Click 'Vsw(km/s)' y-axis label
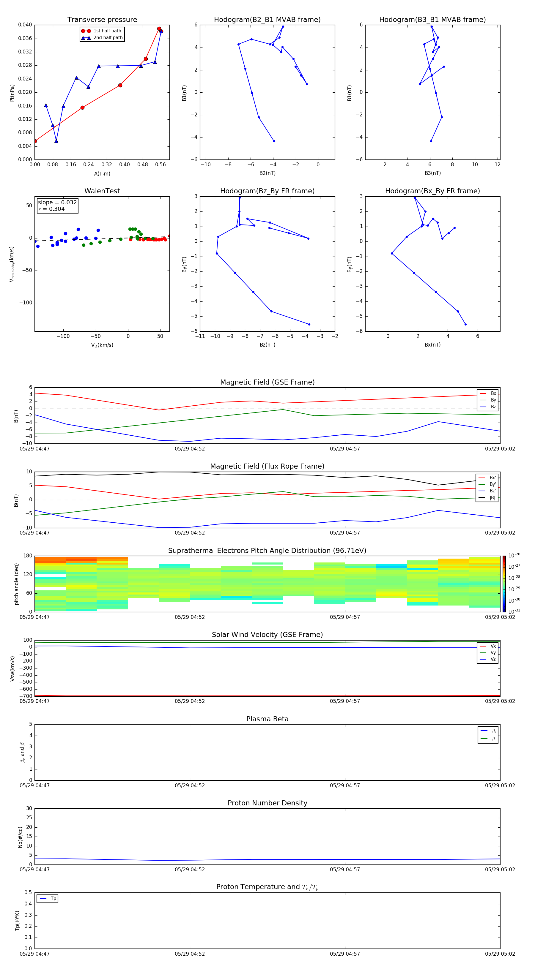Screen dimensions: 535x980 pyautogui.click(x=12, y=668)
